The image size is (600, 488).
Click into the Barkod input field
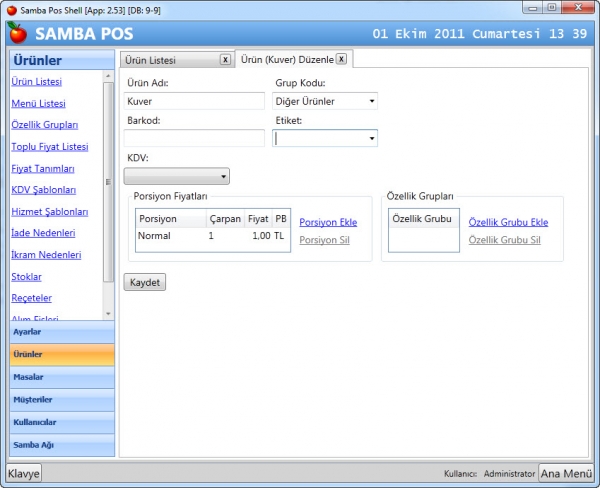click(194, 138)
